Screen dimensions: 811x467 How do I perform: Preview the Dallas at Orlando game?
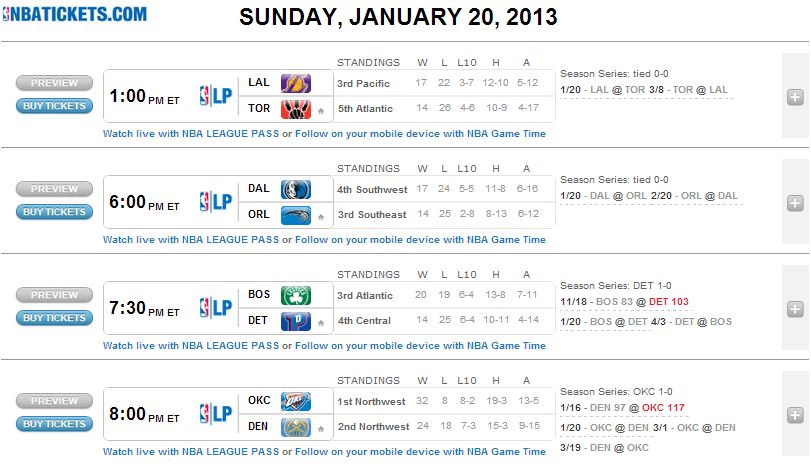pos(55,189)
